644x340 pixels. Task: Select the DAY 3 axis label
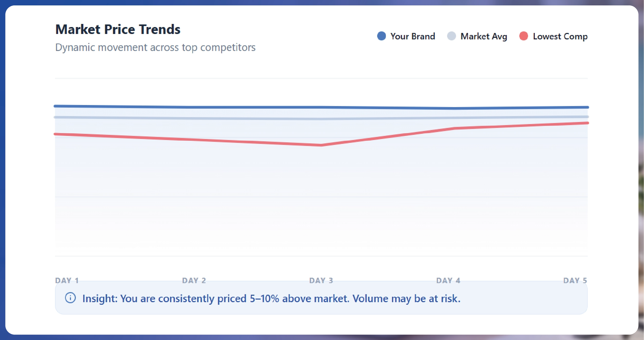coord(321,280)
